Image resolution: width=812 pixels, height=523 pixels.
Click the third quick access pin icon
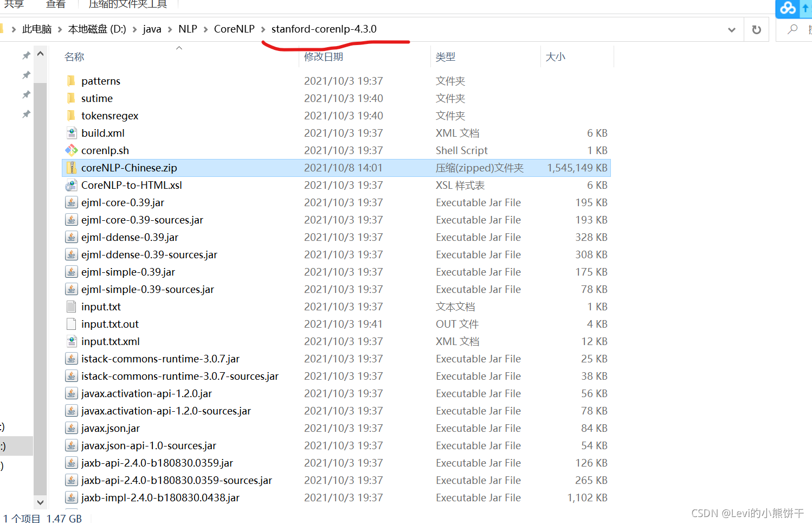(x=26, y=94)
